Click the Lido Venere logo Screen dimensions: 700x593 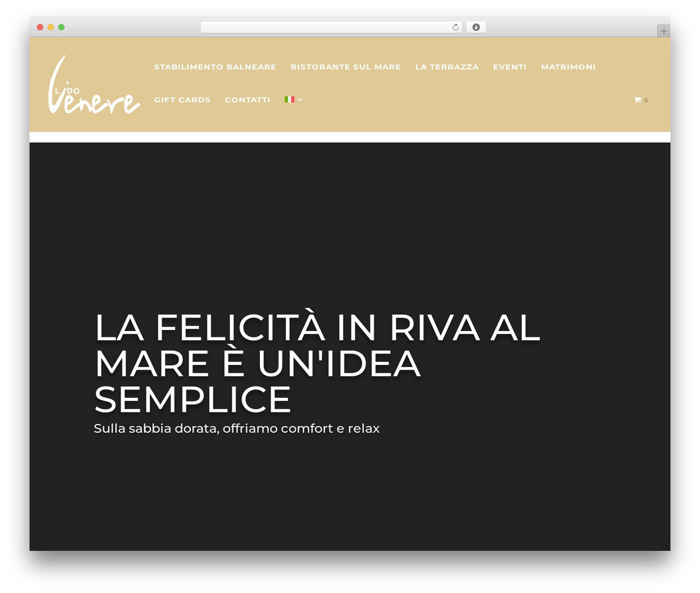point(94,85)
